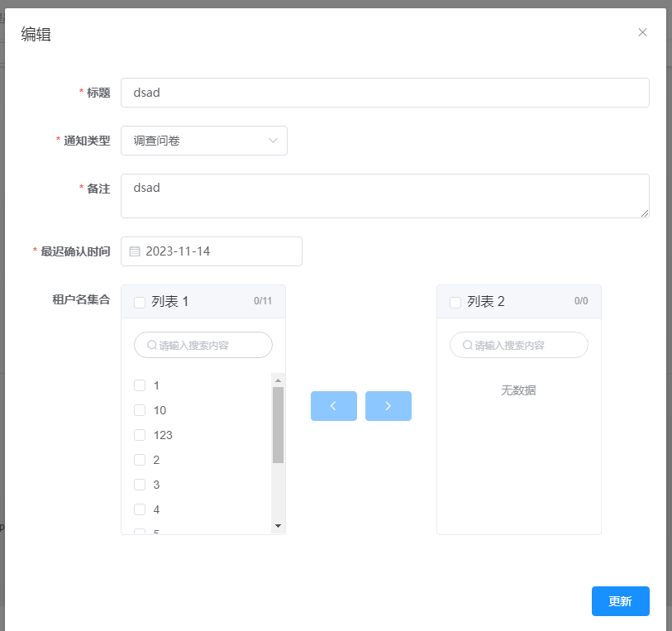The width and height of the screenshot is (672, 631).
Task: Click the 列表 1 vertical scrollbar thumb
Action: tap(278, 424)
